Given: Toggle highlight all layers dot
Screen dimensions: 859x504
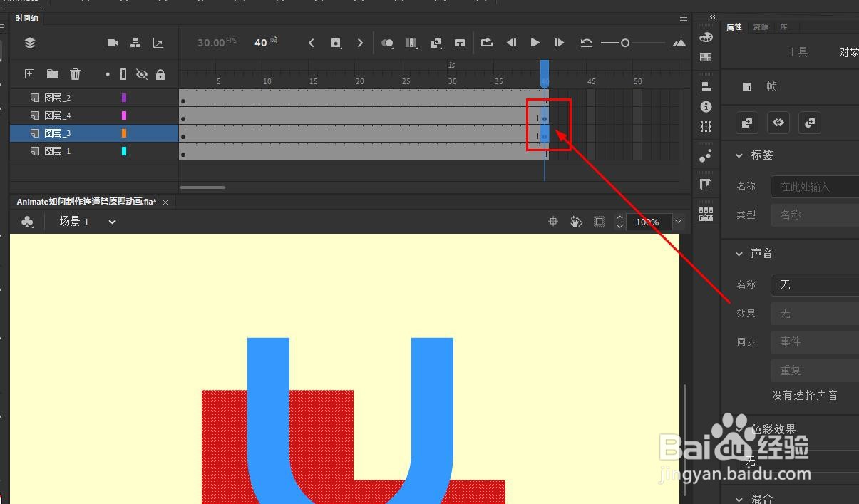Looking at the screenshot, I should 108,74.
